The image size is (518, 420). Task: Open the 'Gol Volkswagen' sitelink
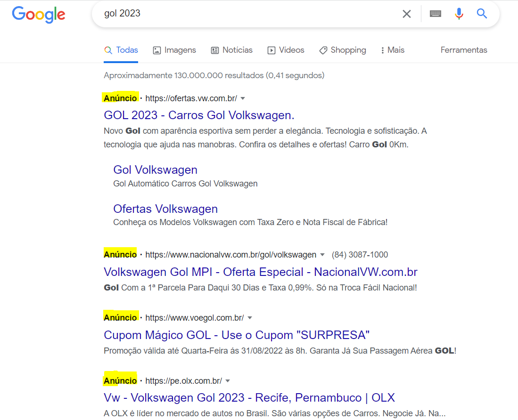click(155, 170)
